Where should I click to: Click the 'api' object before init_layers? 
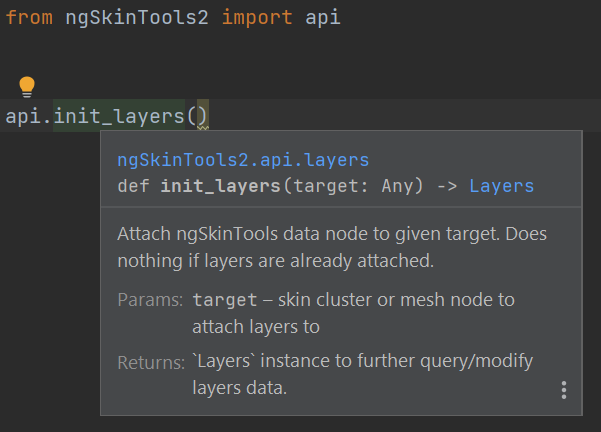click(23, 116)
